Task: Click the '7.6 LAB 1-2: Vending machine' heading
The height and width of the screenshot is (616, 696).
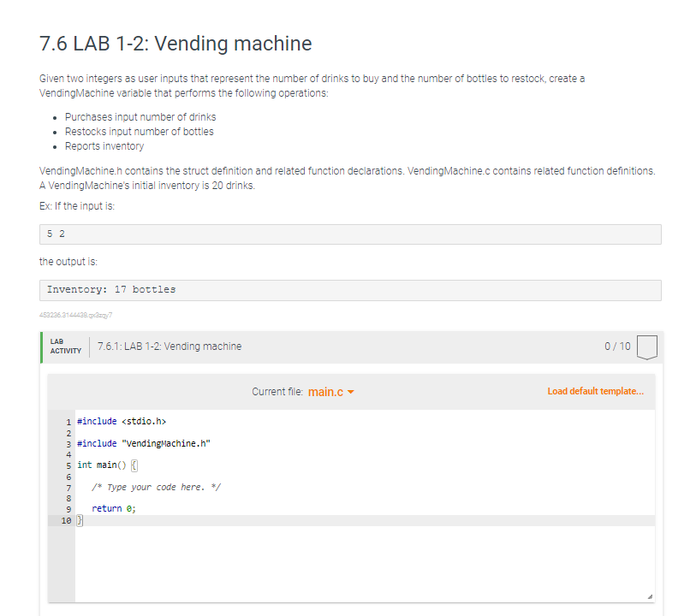Action: coord(175,44)
